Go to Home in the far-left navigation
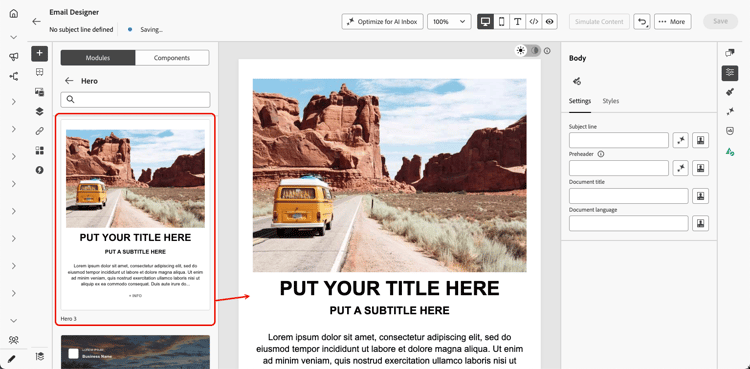The image size is (750, 369). point(14,13)
